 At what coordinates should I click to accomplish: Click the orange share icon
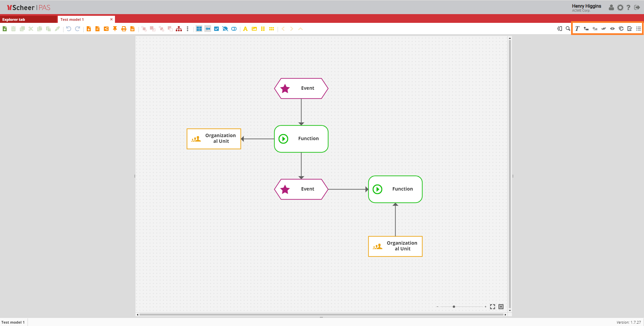tap(106, 29)
